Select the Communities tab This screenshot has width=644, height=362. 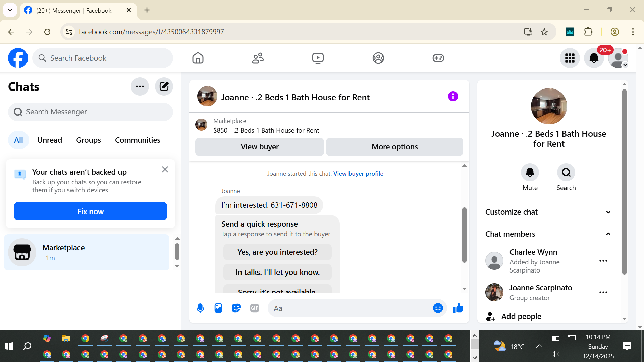[138, 140]
